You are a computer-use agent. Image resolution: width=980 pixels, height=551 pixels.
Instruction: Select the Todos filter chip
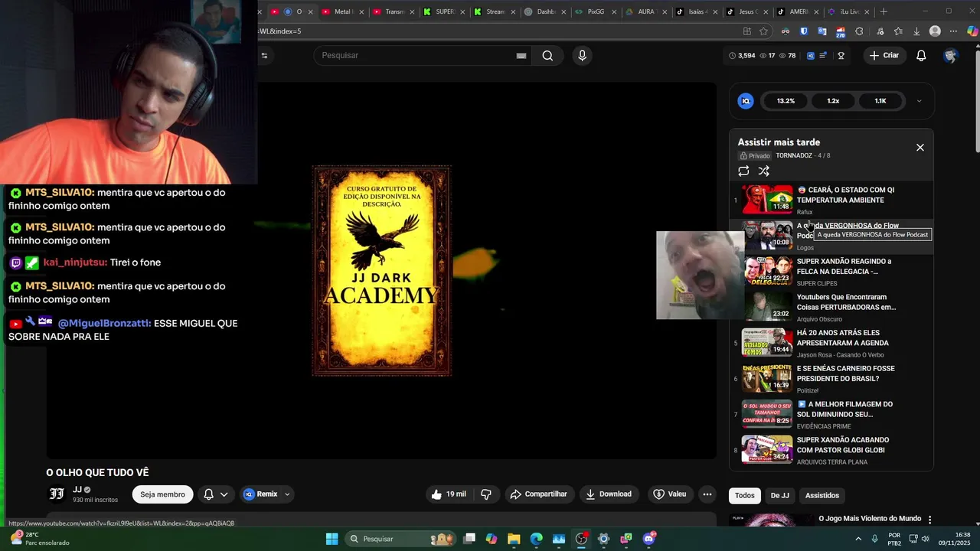tap(744, 495)
